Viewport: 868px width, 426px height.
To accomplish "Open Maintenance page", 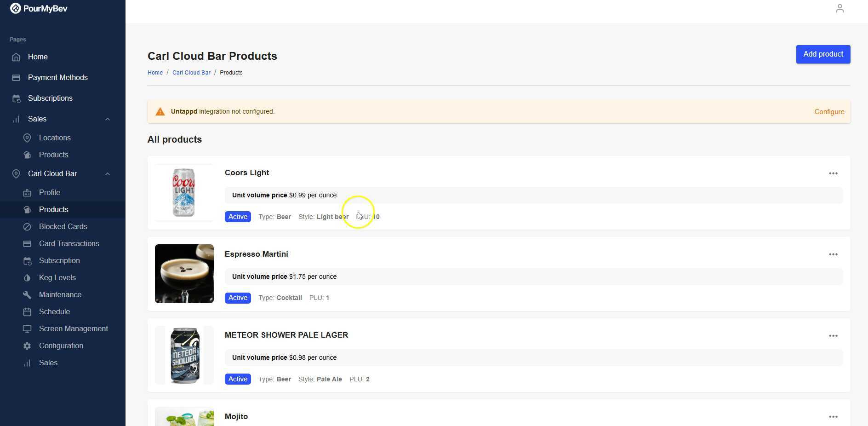I will point(60,295).
